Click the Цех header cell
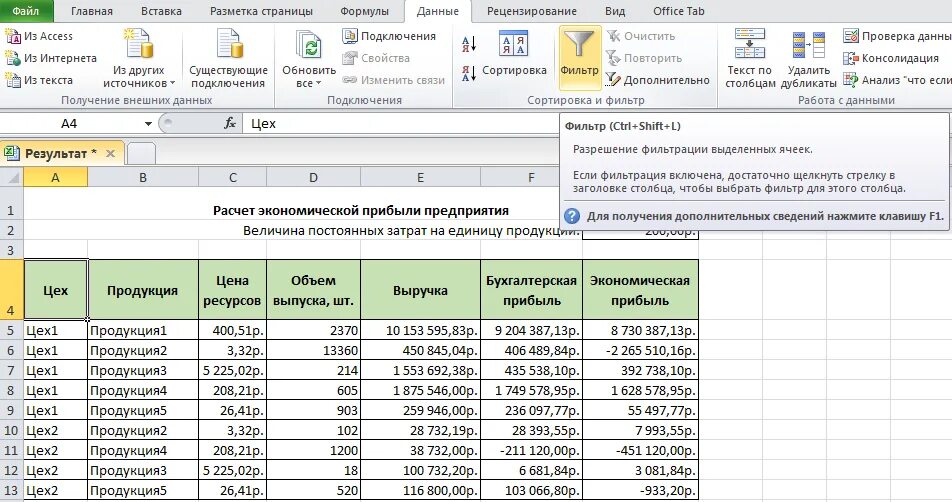This screenshot has width=952, height=502. click(x=56, y=290)
